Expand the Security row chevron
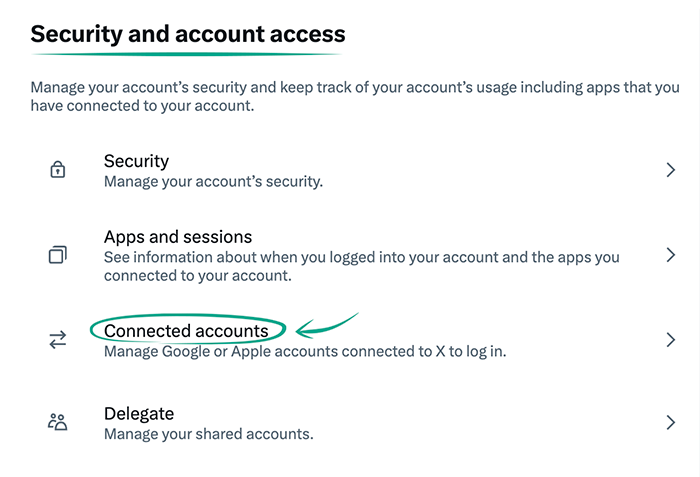This screenshot has height=477, width=700. [671, 171]
